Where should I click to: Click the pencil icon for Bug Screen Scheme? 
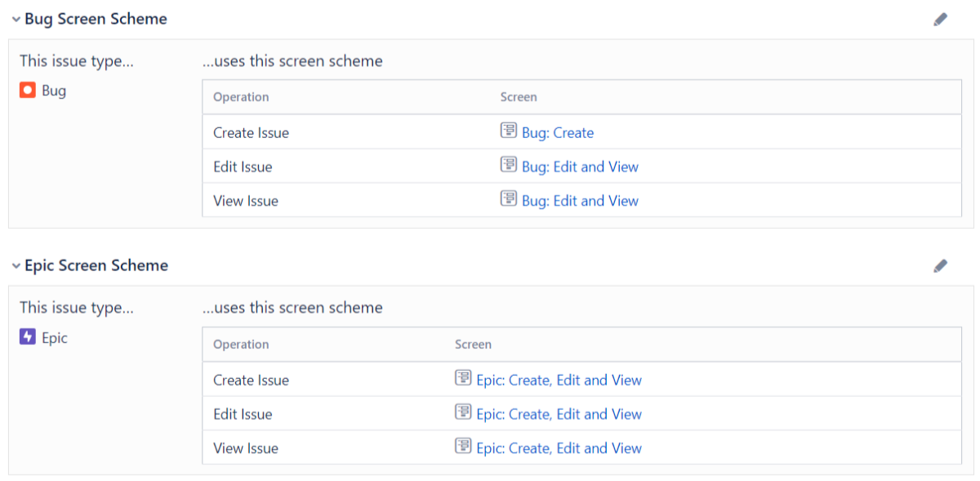click(x=940, y=18)
